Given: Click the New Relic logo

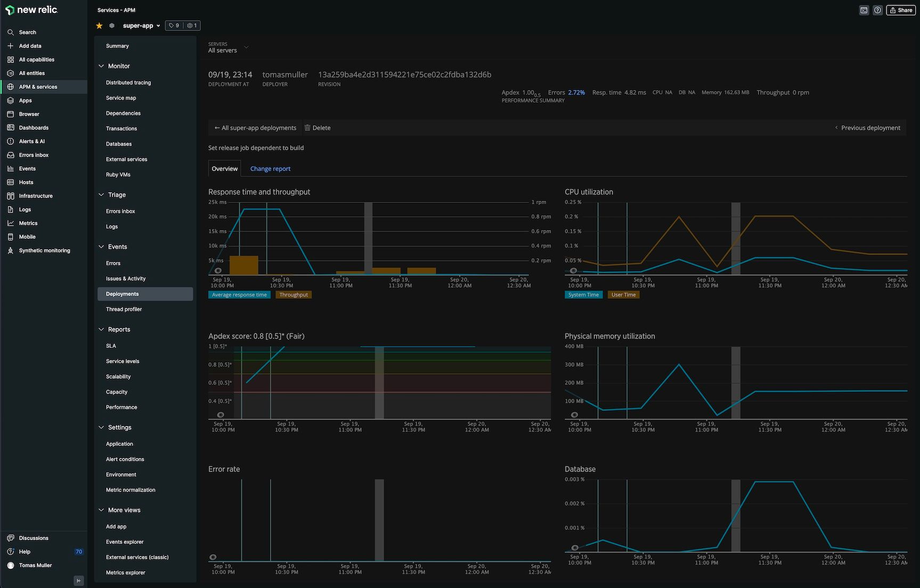Looking at the screenshot, I should point(31,10).
